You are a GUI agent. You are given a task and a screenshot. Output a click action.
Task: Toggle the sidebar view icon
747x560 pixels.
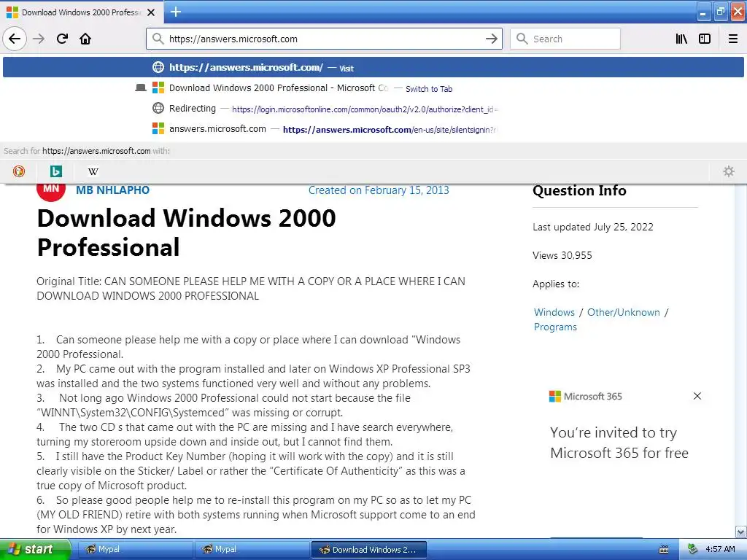[705, 39]
